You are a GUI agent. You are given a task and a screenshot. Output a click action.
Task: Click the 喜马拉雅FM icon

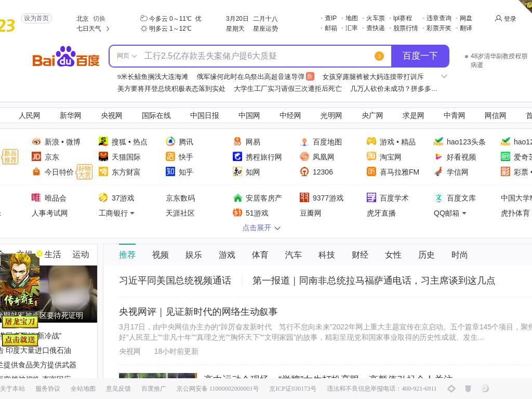coord(371,171)
